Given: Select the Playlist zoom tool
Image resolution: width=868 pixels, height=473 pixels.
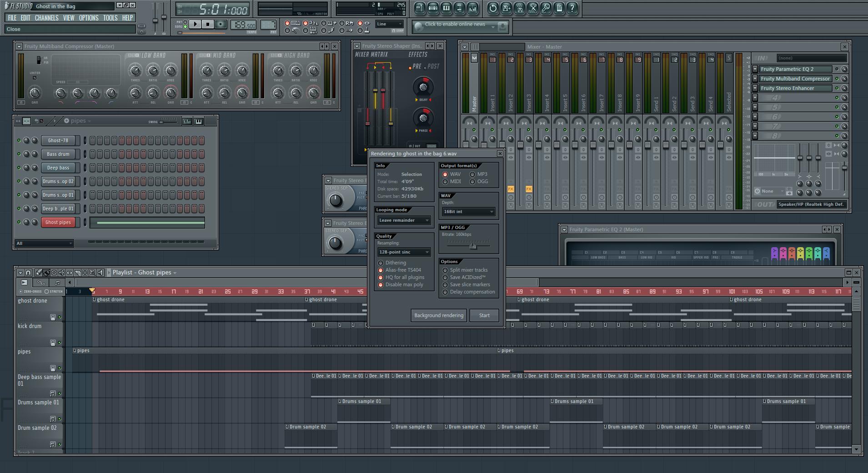Looking at the screenshot, I should click(x=93, y=273).
